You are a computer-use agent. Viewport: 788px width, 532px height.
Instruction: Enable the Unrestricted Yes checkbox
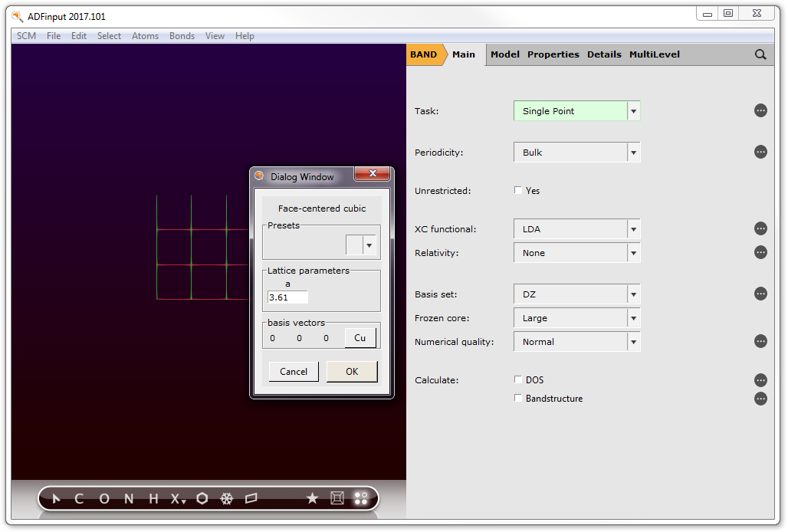518,191
